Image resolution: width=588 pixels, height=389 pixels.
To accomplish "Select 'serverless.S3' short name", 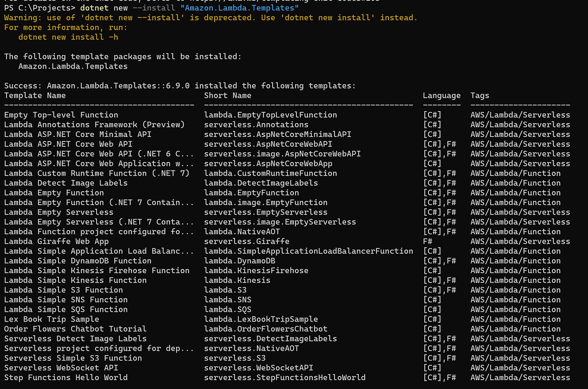I will pos(235,358).
